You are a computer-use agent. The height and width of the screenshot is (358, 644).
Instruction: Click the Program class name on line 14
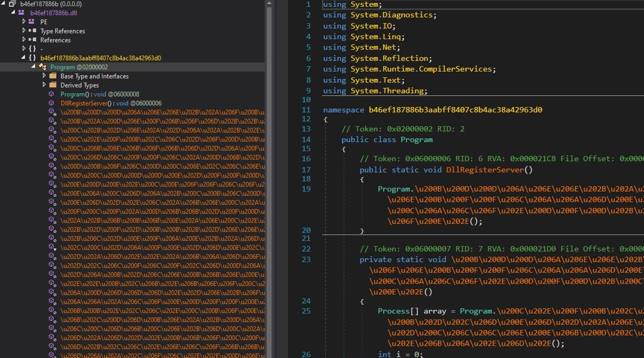click(x=417, y=139)
